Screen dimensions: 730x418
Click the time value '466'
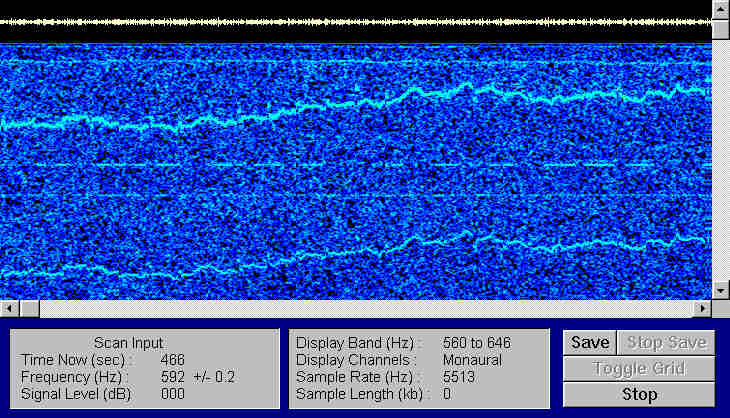coord(172,360)
